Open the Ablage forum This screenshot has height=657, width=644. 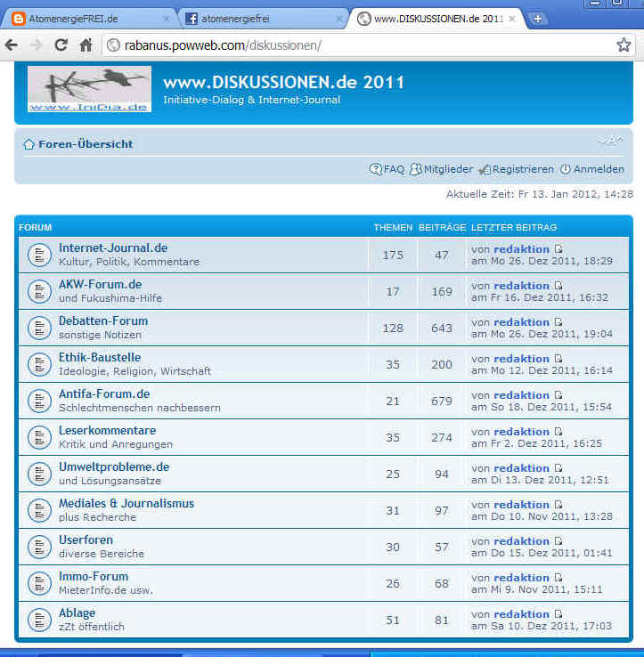coord(77,613)
